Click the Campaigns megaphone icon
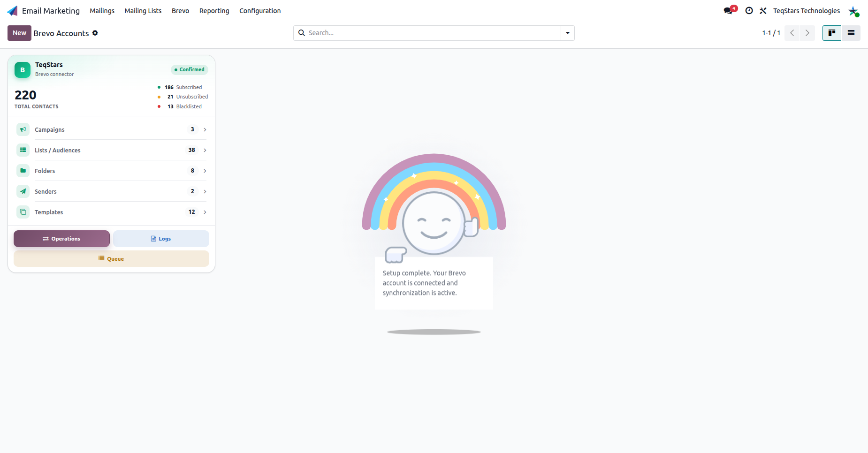The height and width of the screenshot is (453, 868). click(23, 129)
